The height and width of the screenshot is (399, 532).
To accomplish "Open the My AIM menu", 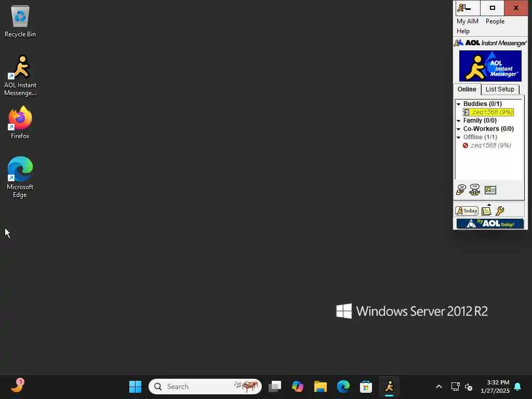I will [x=467, y=21].
